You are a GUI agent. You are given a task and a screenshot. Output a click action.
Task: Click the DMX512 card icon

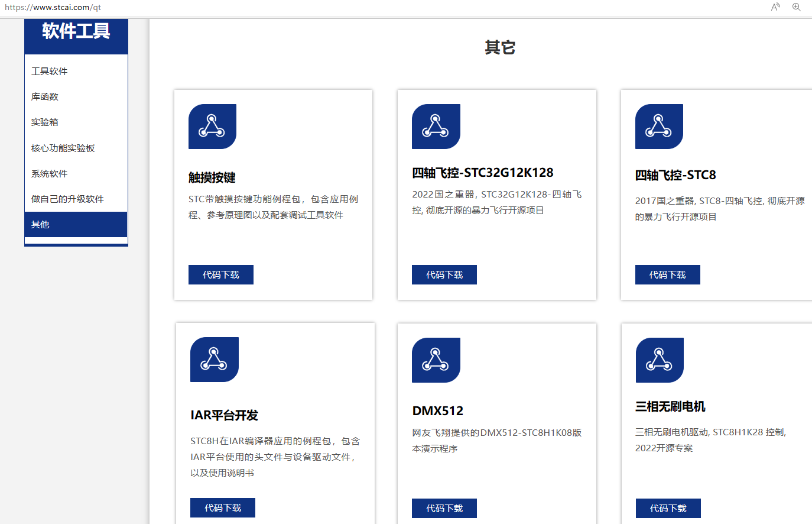coord(436,360)
